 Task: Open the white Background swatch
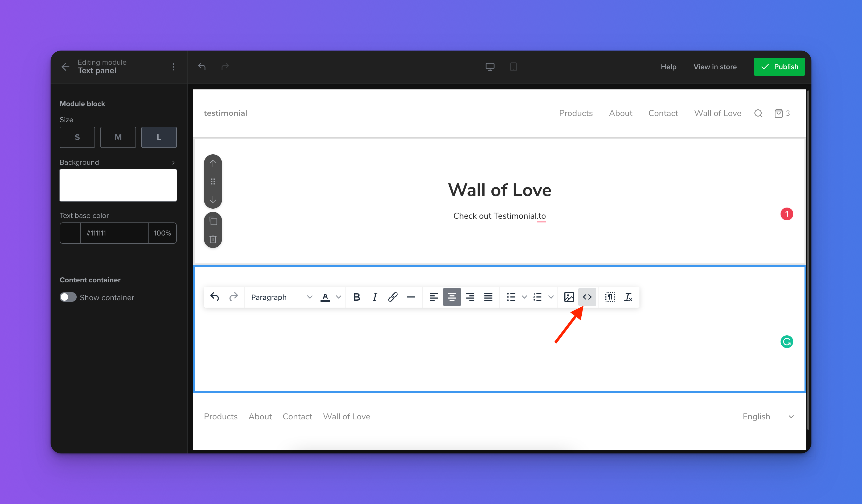pyautogui.click(x=118, y=185)
